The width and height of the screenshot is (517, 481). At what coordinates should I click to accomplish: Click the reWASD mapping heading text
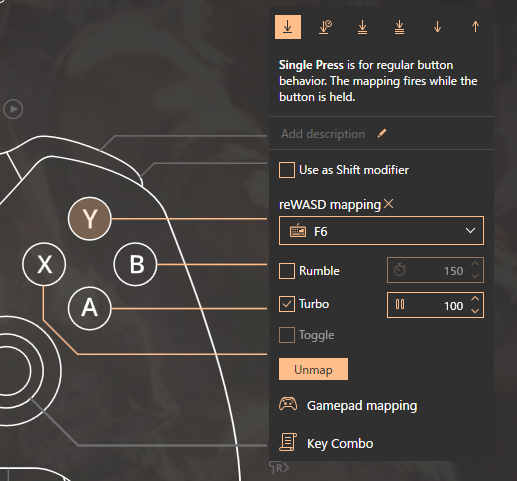[x=330, y=205]
